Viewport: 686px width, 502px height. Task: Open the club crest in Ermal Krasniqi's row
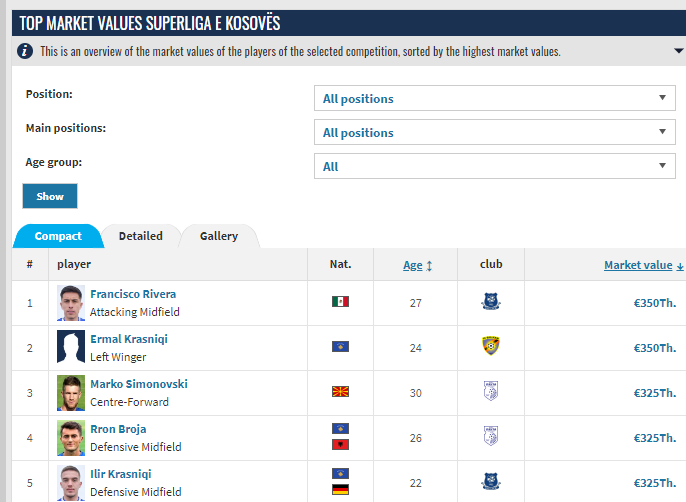click(491, 346)
